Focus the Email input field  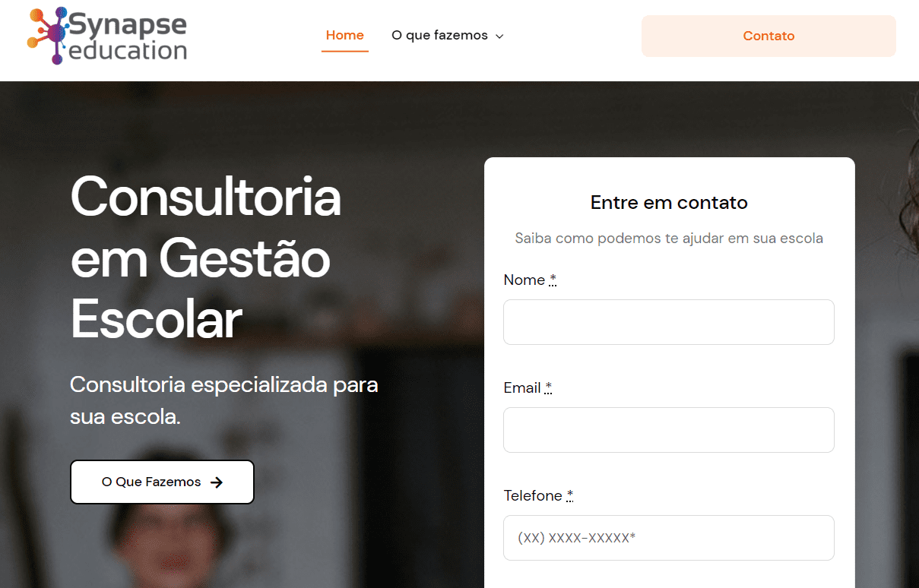[x=668, y=430]
